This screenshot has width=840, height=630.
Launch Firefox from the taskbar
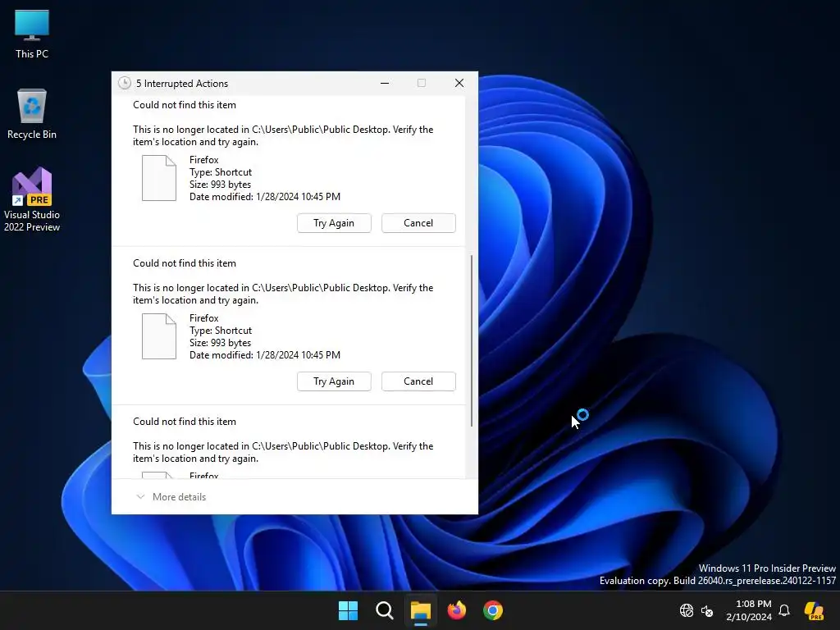(x=456, y=610)
